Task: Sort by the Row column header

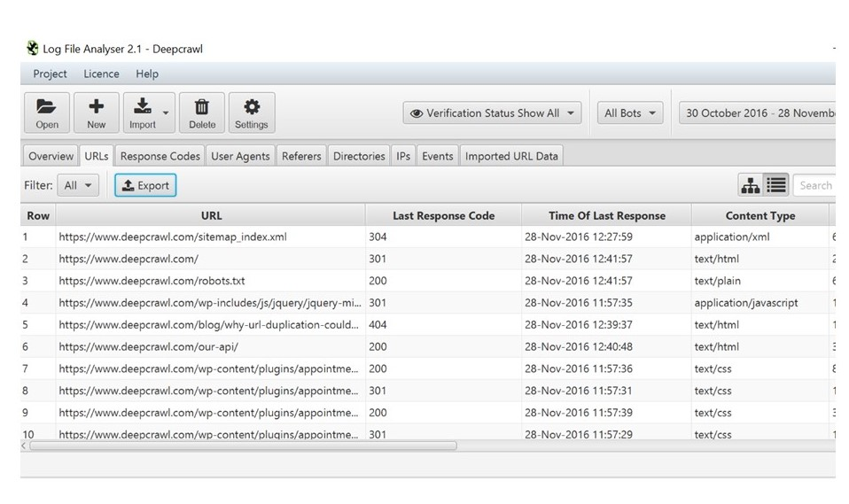Action: point(38,215)
